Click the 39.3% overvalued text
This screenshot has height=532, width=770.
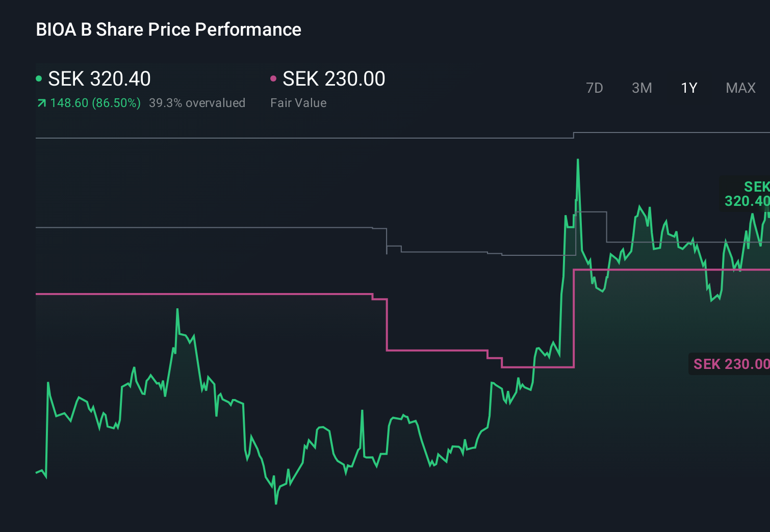[x=197, y=103]
